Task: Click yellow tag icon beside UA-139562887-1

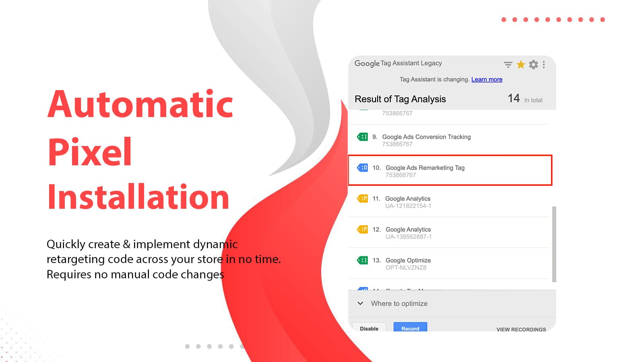Action: (362, 229)
